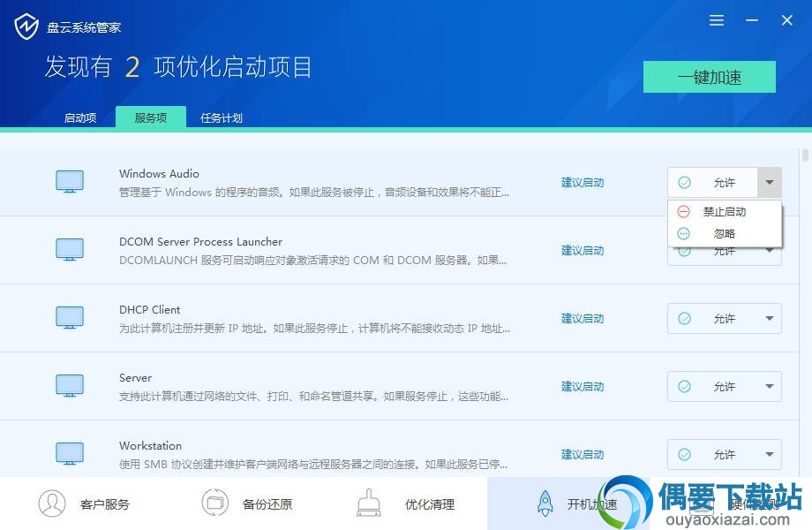Select 禁止启动 from the dropdown list
Viewport: 812px width, 530px height.
[725, 211]
